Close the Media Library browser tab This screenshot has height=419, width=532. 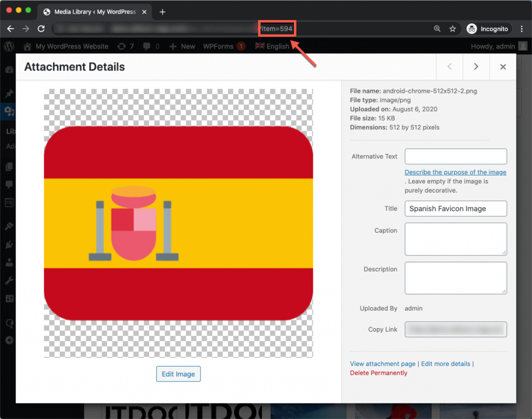point(144,12)
